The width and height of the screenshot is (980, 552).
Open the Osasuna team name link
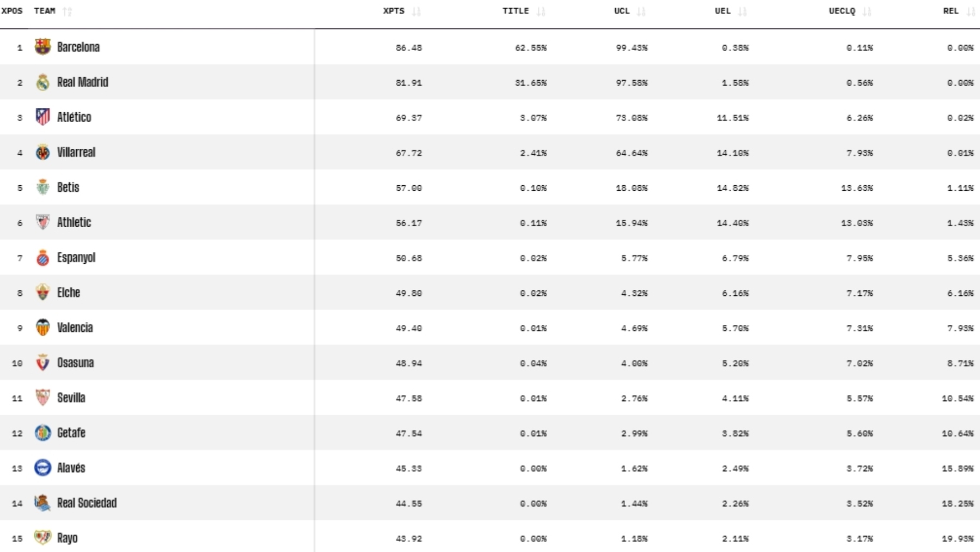coord(76,363)
